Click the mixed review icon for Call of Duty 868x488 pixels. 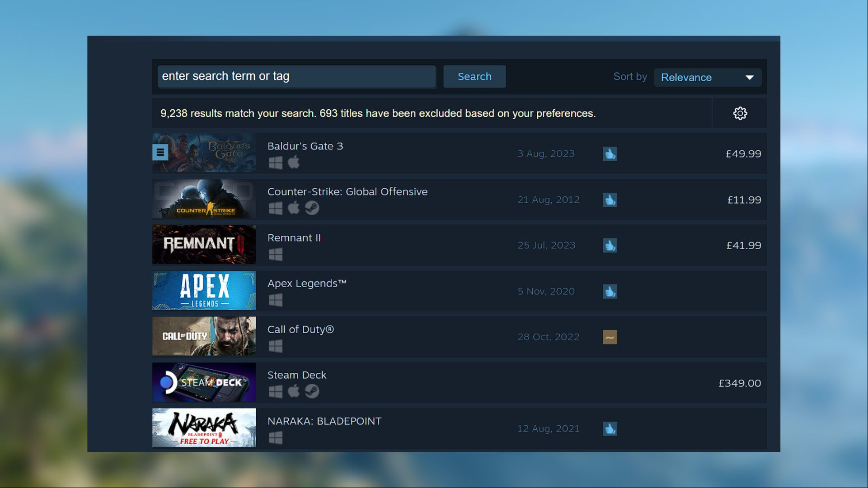tap(610, 337)
